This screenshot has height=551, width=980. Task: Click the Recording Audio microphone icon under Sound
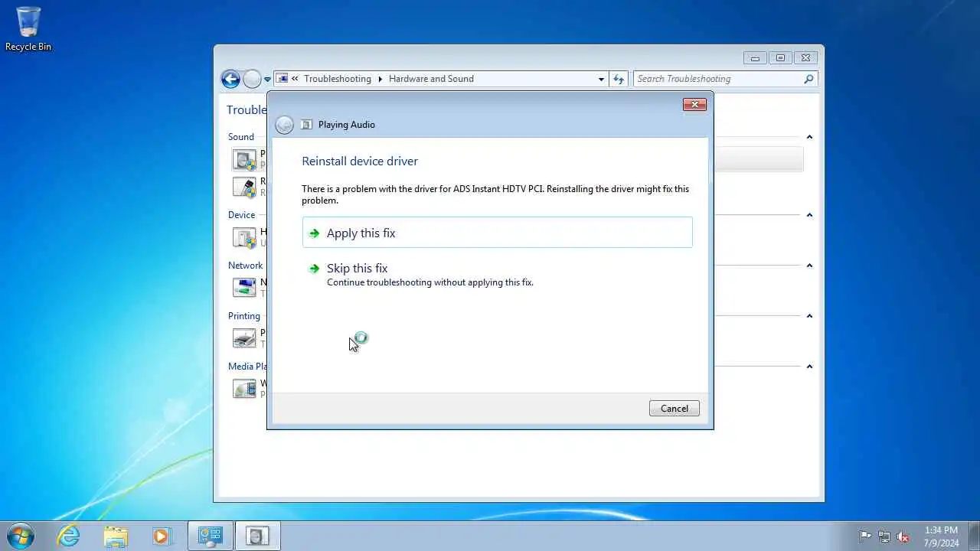coord(244,187)
